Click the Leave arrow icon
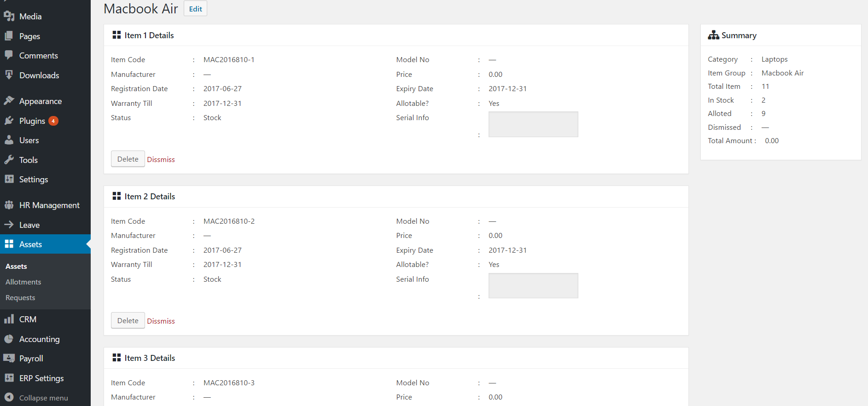The height and width of the screenshot is (406, 868). (9, 225)
